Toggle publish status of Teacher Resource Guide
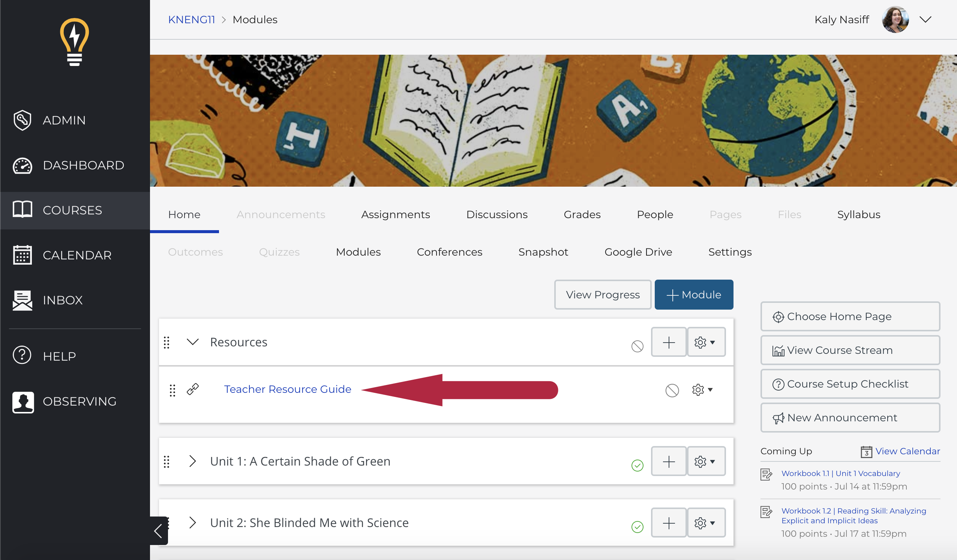This screenshot has width=957, height=560. coord(672,390)
